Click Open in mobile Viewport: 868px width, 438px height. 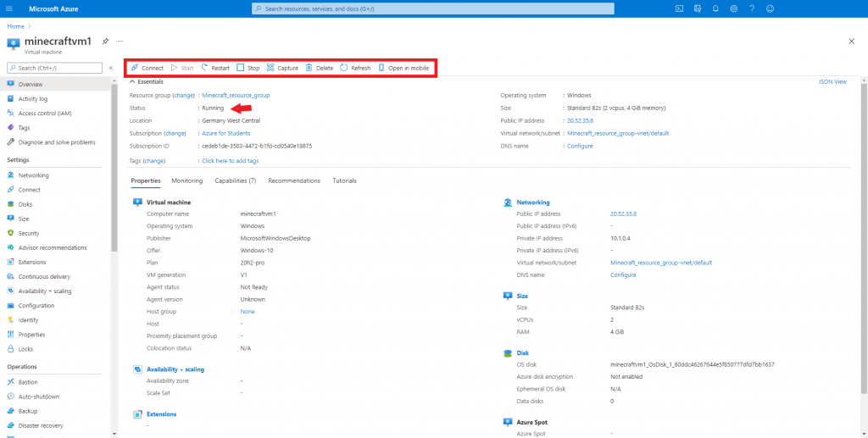click(x=403, y=68)
